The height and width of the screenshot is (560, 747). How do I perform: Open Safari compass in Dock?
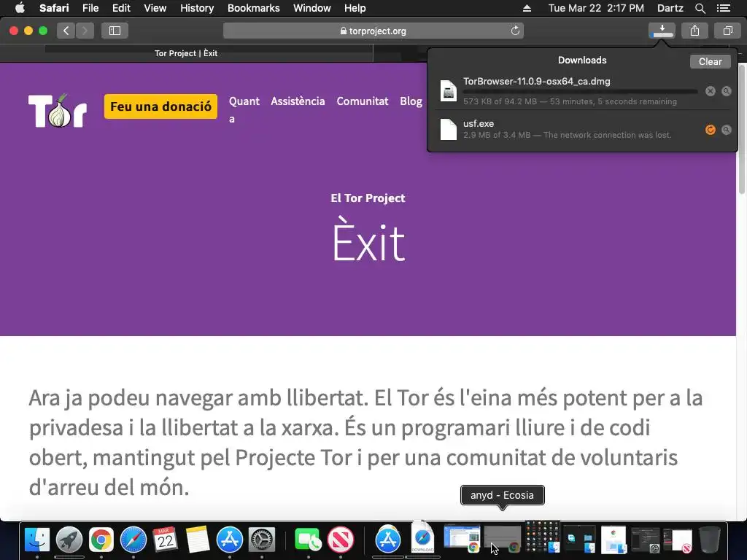[x=133, y=540]
